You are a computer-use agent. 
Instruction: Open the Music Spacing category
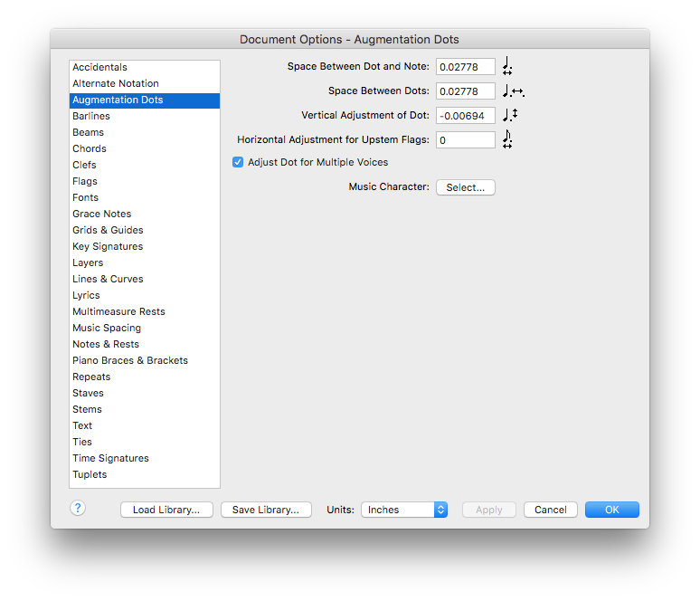coord(145,328)
